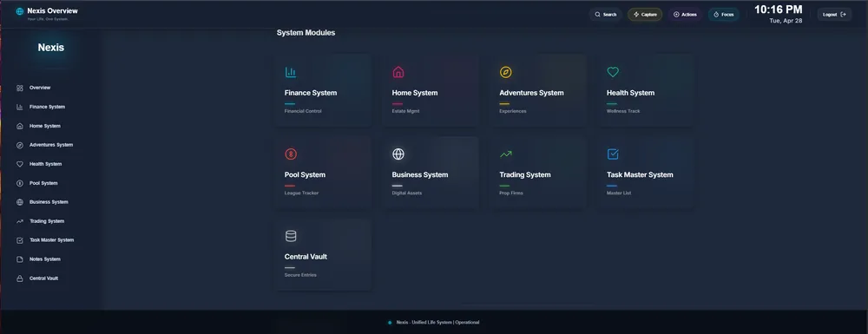The width and height of the screenshot is (868, 334).
Task: Click the Task Master System checkbox sidebar icon
Action: 20,240
